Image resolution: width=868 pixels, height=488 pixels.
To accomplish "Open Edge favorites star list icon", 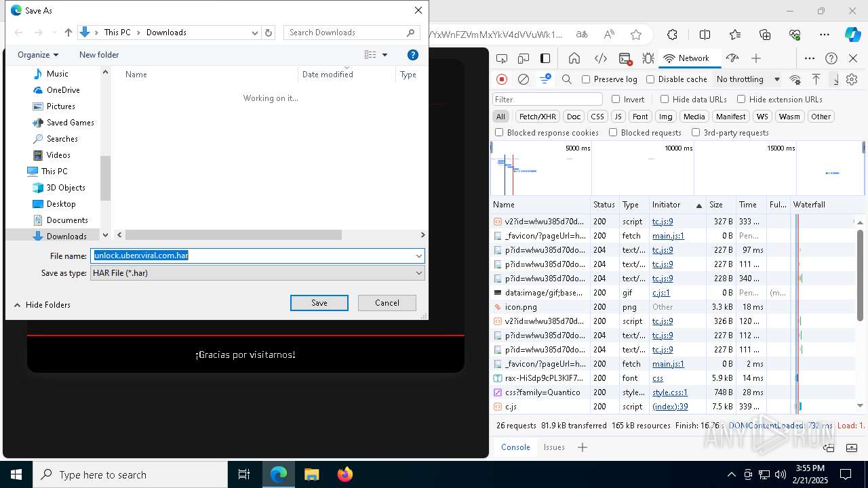I will [x=735, y=35].
